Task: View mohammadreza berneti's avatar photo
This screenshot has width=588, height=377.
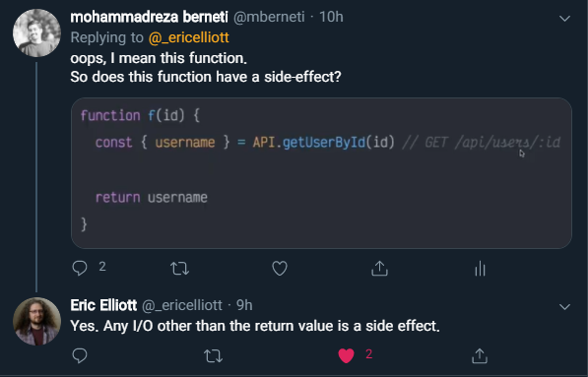Action: pyautogui.click(x=36, y=33)
